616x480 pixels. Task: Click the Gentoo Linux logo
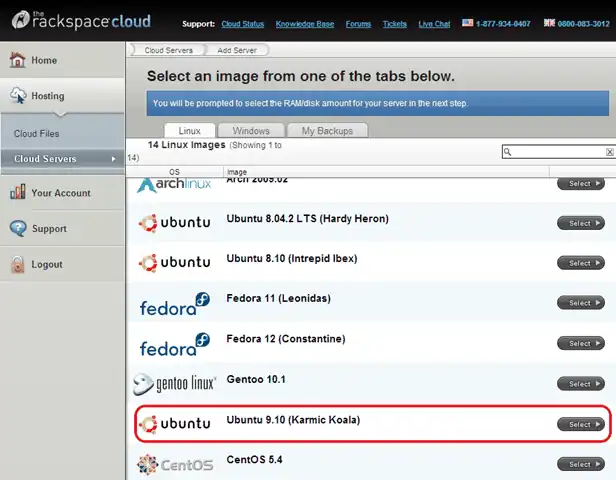click(174, 383)
